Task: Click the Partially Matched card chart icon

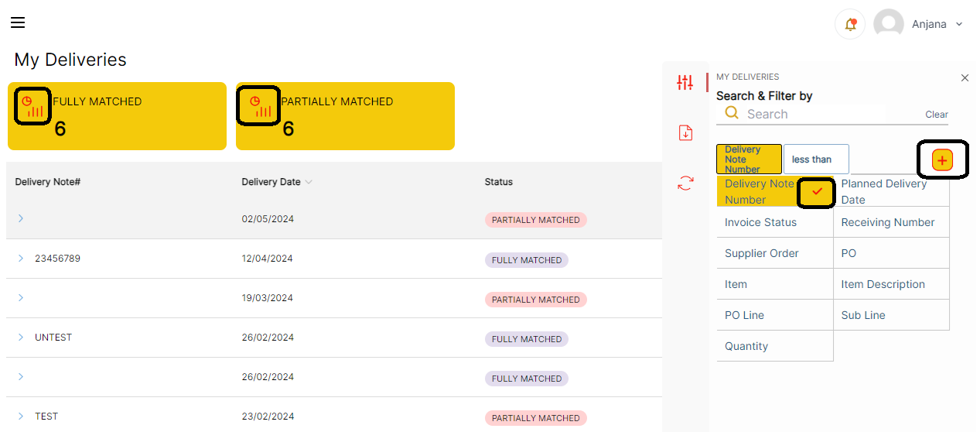Action: coord(260,106)
